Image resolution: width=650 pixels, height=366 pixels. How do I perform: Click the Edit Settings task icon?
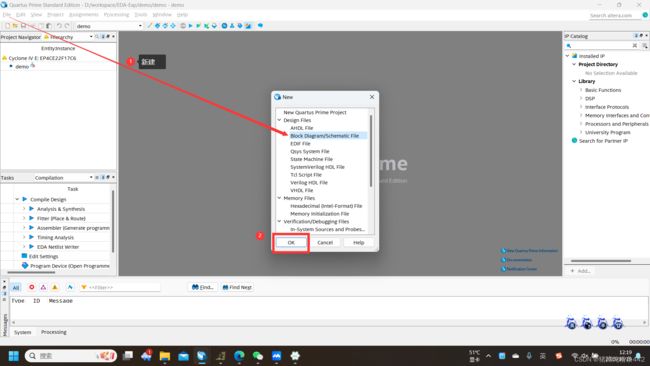(24, 256)
